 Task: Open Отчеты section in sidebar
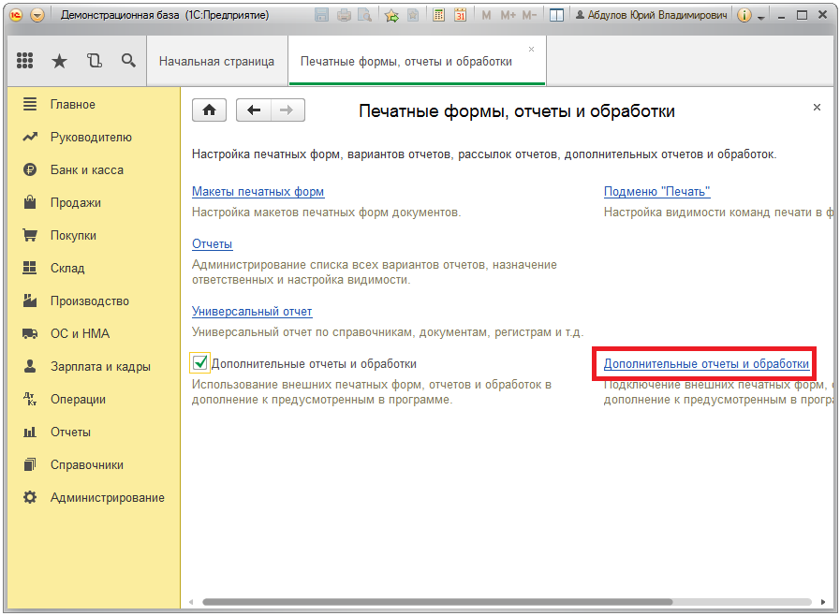click(x=70, y=432)
